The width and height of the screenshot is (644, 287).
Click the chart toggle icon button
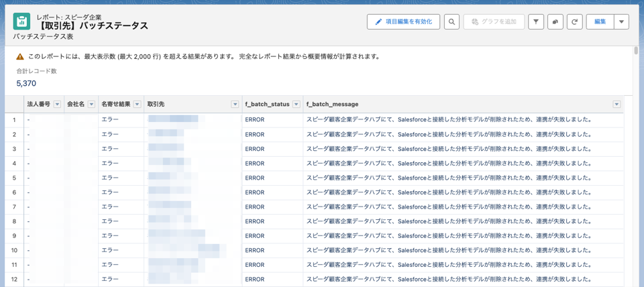(x=555, y=21)
